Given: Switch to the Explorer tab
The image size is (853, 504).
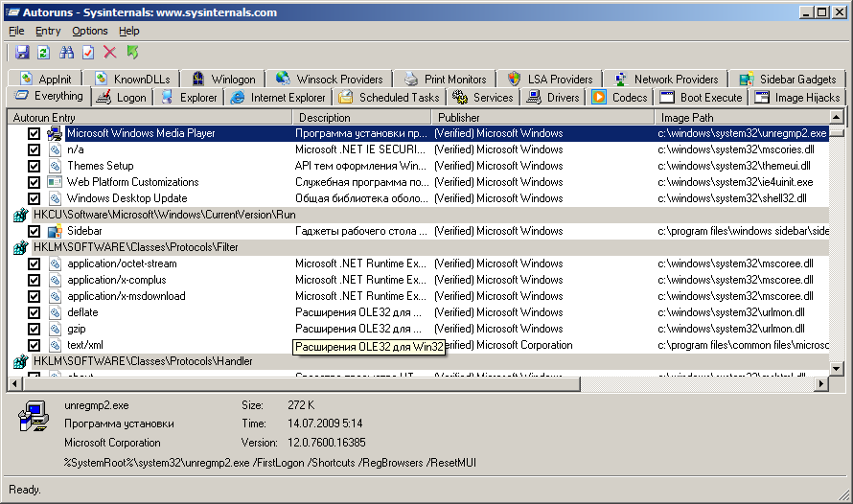Looking at the screenshot, I should pyautogui.click(x=189, y=98).
